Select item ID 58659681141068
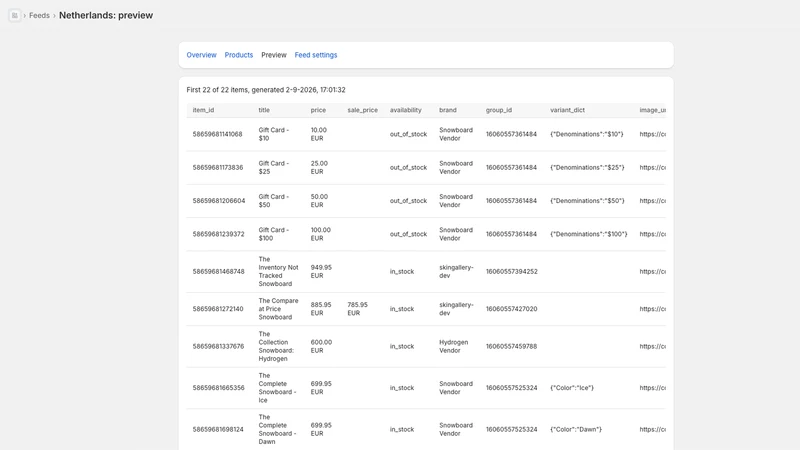Image resolution: width=800 pixels, height=450 pixels. [x=217, y=134]
